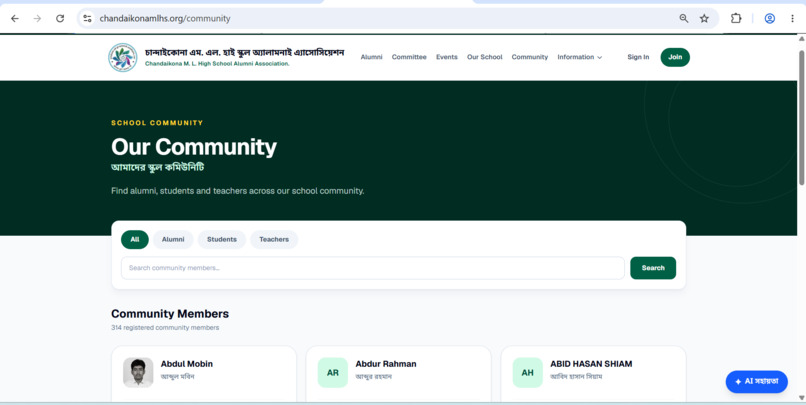Click Abdul Mobin's profile photo

tap(138, 372)
